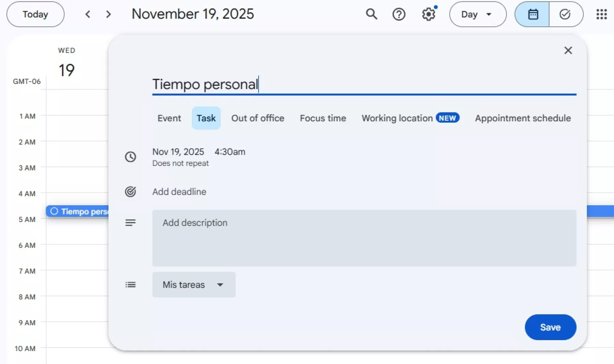This screenshot has width=614, height=364.
Task: Open the Settings gear
Action: tap(428, 14)
